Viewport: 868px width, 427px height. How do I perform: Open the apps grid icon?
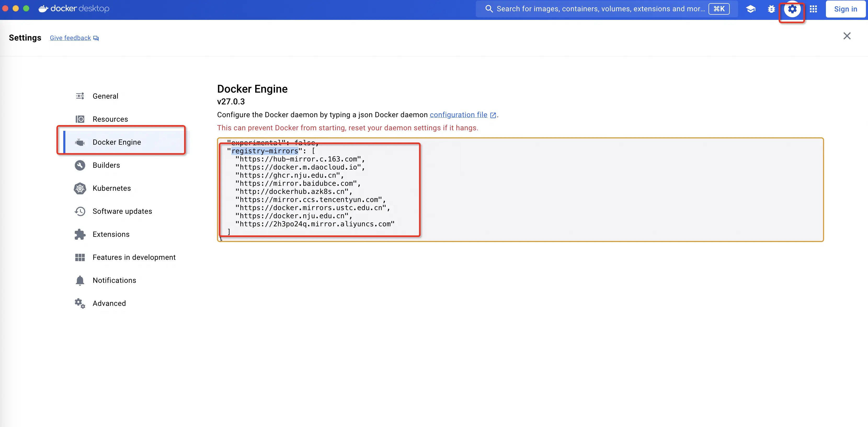pyautogui.click(x=813, y=9)
